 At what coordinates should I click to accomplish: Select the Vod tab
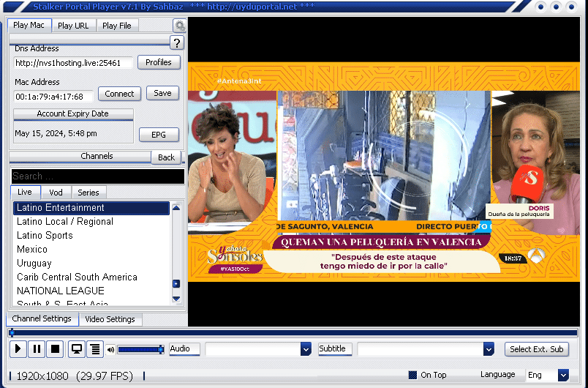coord(56,193)
